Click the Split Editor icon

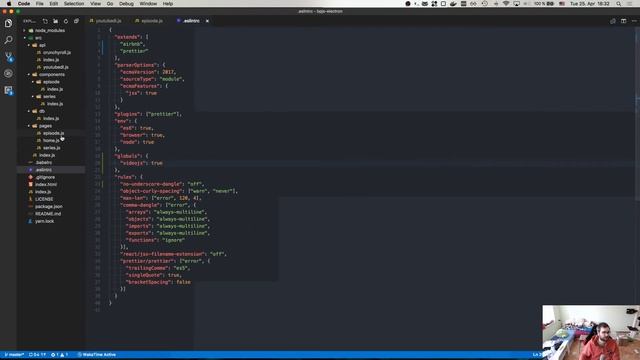pos(623,21)
